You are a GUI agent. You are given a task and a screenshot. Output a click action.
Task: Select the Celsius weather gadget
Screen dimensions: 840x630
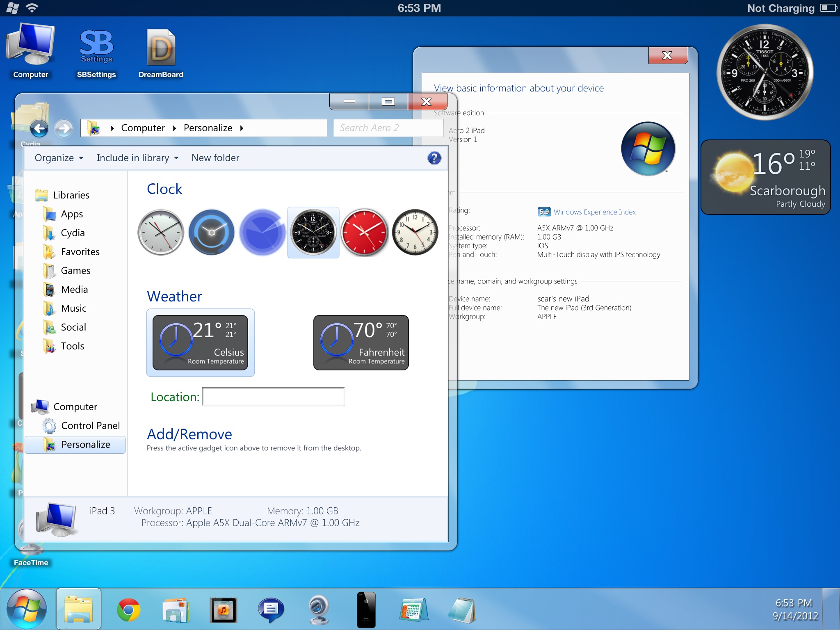(201, 342)
